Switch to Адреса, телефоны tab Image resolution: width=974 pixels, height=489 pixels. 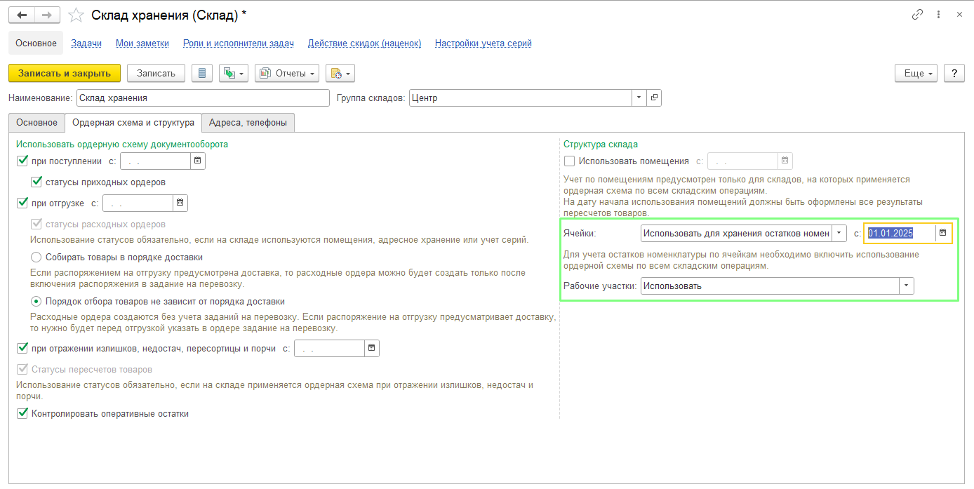248,122
